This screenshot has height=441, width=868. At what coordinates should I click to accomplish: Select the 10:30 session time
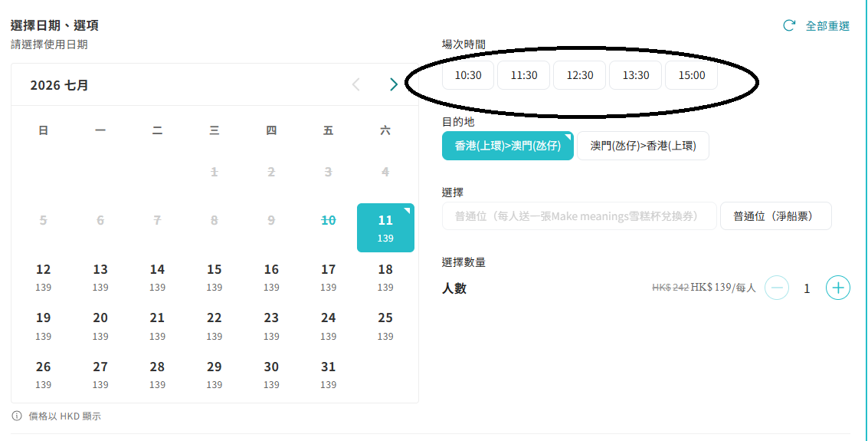[x=468, y=75]
